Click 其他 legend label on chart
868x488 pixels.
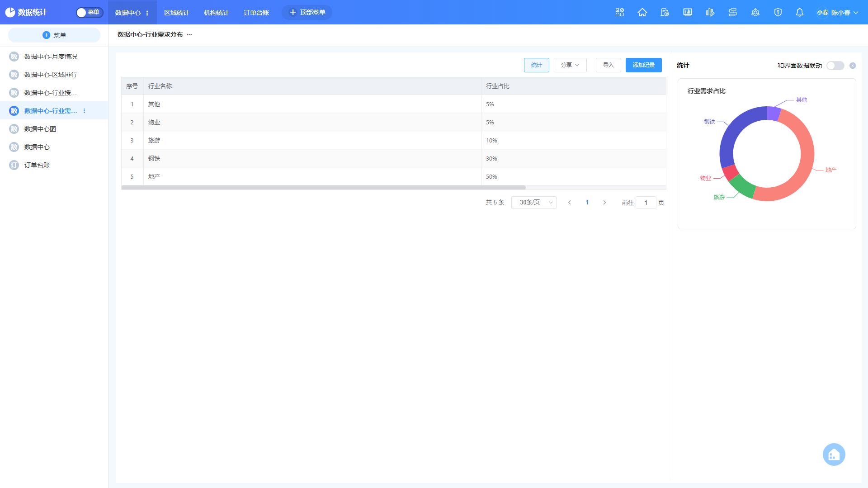(801, 100)
